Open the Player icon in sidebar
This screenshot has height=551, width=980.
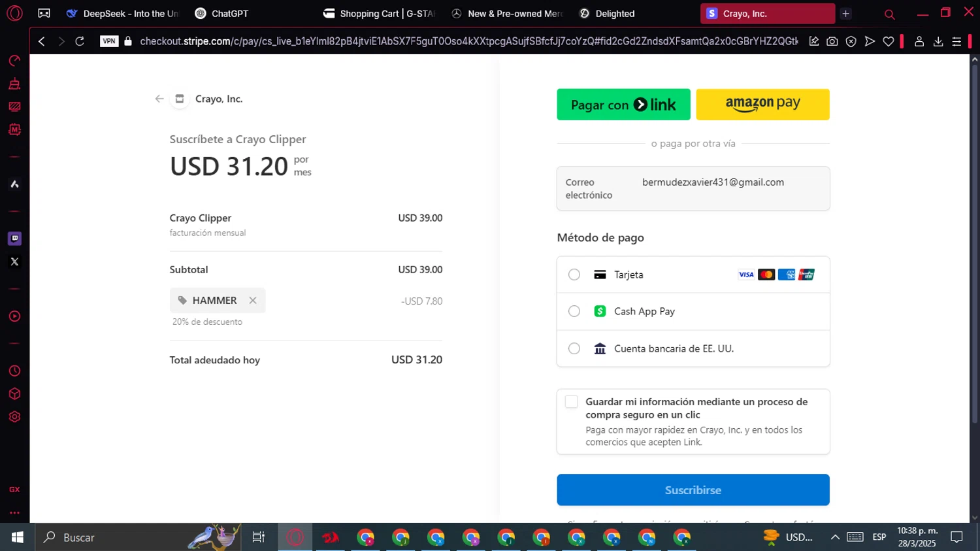tap(14, 316)
